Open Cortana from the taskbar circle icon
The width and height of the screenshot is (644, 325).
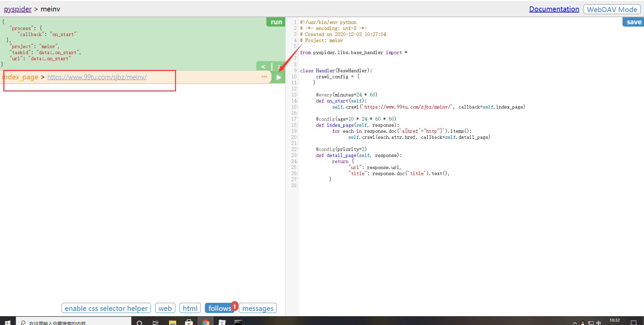coord(139,323)
